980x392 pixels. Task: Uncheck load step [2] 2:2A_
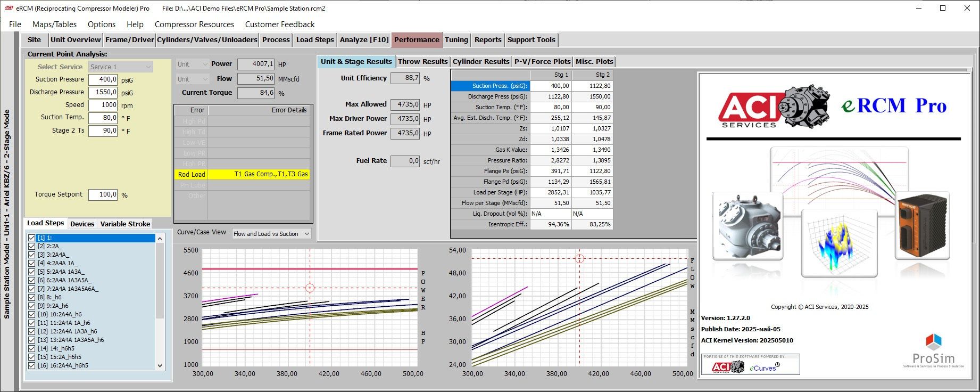click(x=32, y=246)
